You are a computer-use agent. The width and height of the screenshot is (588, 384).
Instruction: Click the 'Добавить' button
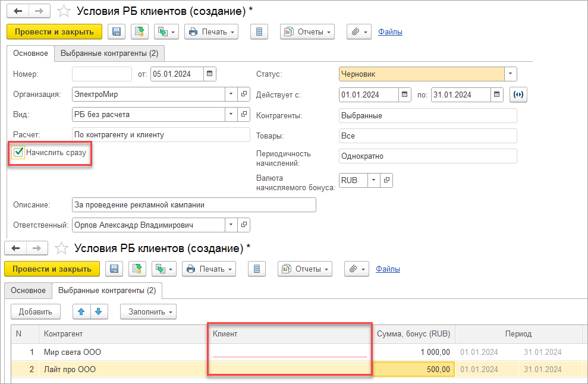36,311
